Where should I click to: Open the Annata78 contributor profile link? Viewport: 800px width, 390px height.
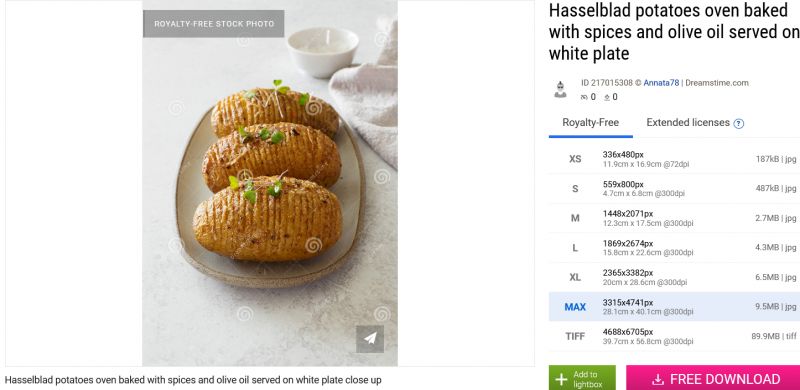click(661, 83)
